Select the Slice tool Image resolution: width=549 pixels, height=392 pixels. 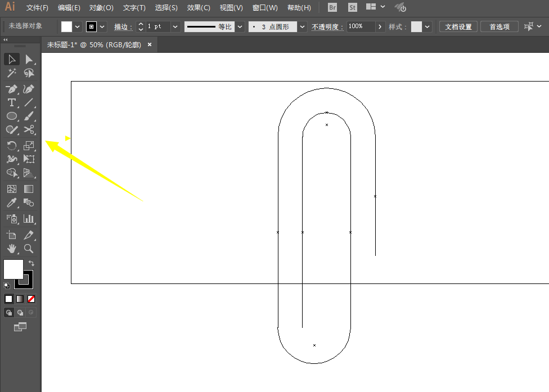pyautogui.click(x=29, y=235)
